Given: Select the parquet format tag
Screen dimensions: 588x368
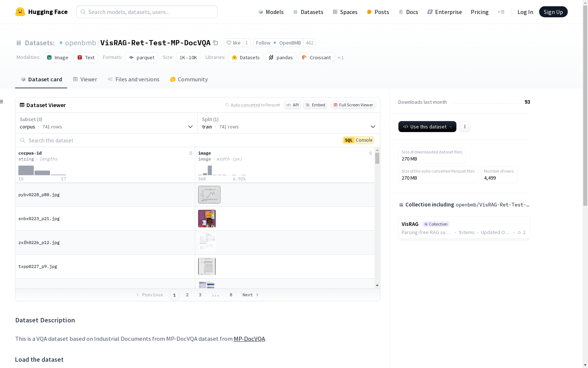Looking at the screenshot, I should tap(141, 57).
